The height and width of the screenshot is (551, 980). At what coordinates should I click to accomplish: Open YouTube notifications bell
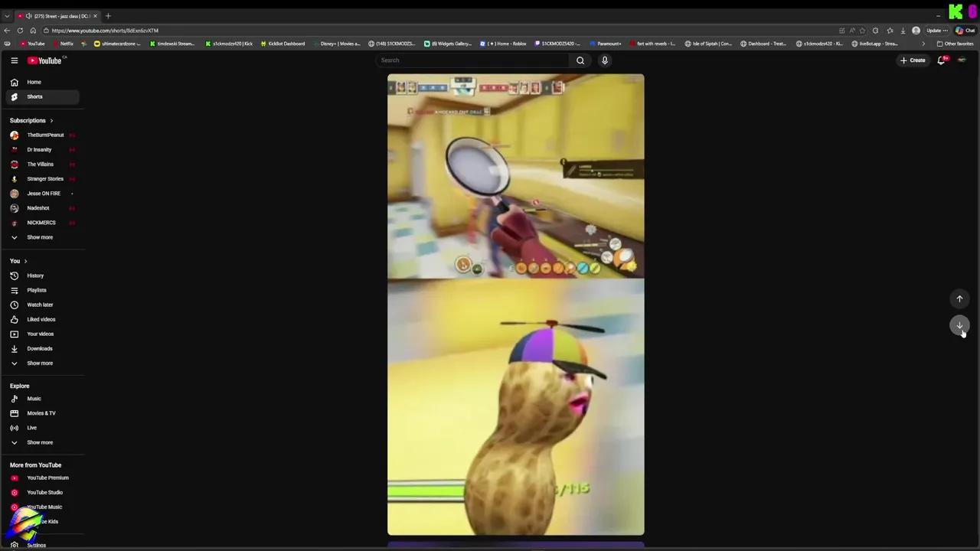[942, 60]
